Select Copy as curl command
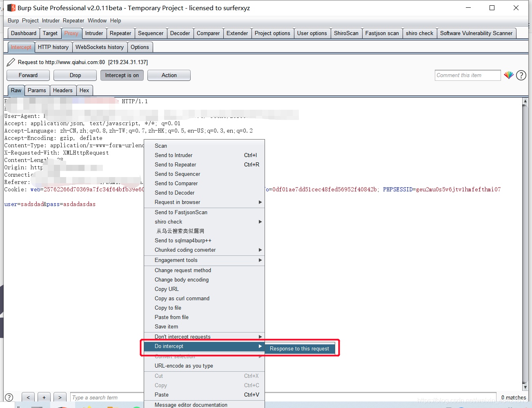532x408 pixels. [x=204, y=298]
